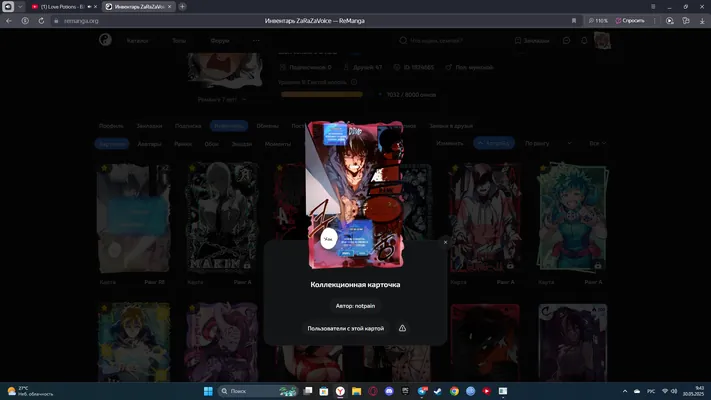Switch to the Профиль tab
Image resolution: width=711 pixels, height=400 pixels.
(x=111, y=126)
